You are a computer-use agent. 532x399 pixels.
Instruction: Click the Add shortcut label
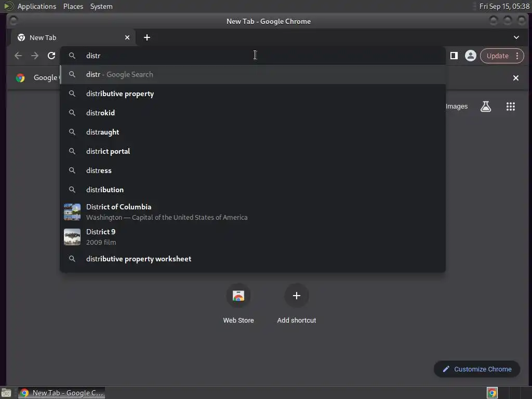[297, 320]
